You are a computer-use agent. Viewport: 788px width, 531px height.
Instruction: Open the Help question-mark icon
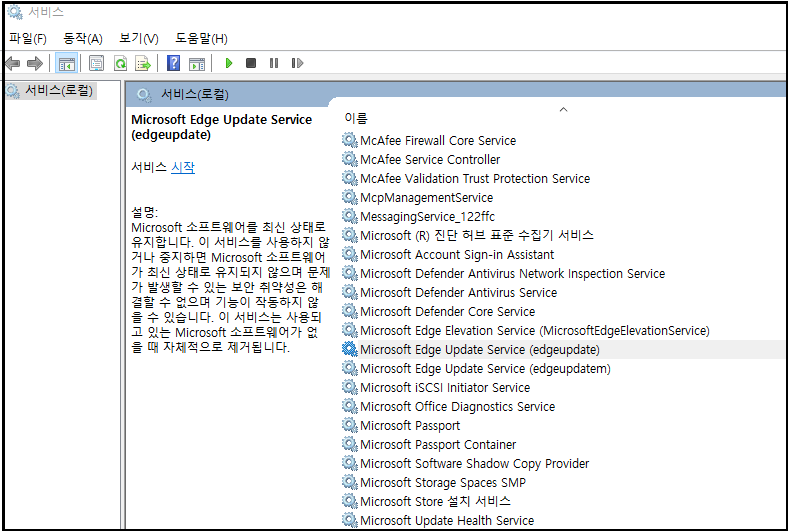[x=173, y=63]
